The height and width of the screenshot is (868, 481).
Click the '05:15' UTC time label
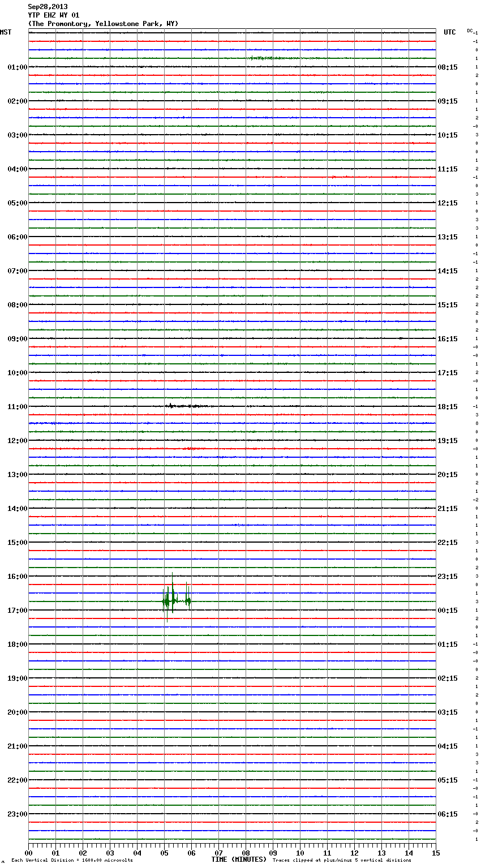(448, 780)
